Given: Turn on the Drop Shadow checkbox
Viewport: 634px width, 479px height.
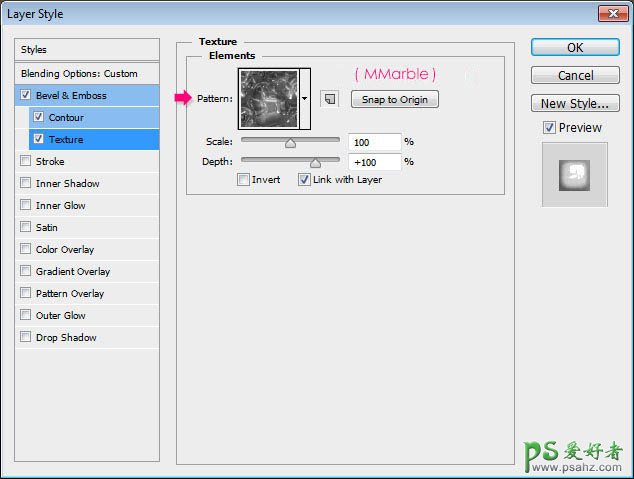Looking at the screenshot, I should 25,337.
